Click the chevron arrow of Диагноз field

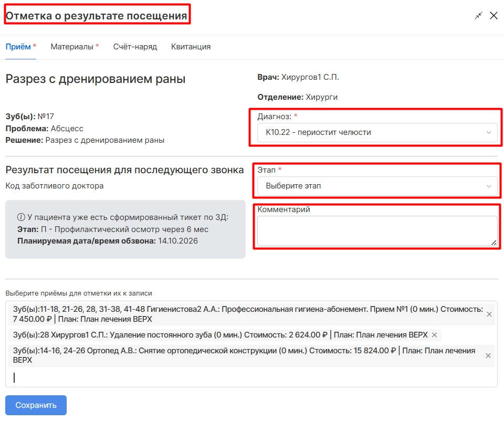[x=489, y=132]
